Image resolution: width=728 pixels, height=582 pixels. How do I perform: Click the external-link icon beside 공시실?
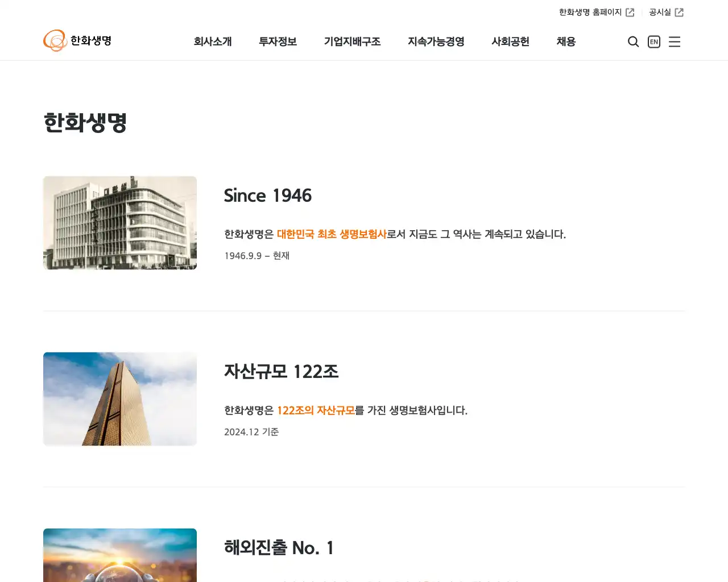tap(679, 11)
